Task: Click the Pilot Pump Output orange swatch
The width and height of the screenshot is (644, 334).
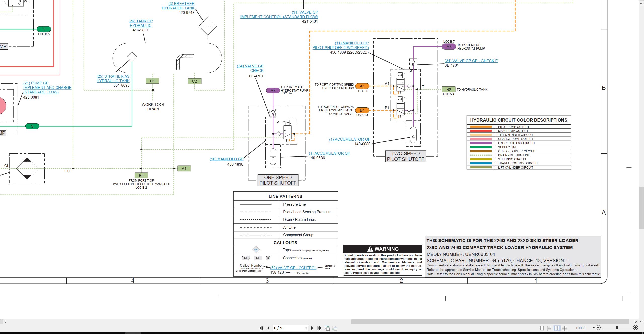Action: point(481,127)
